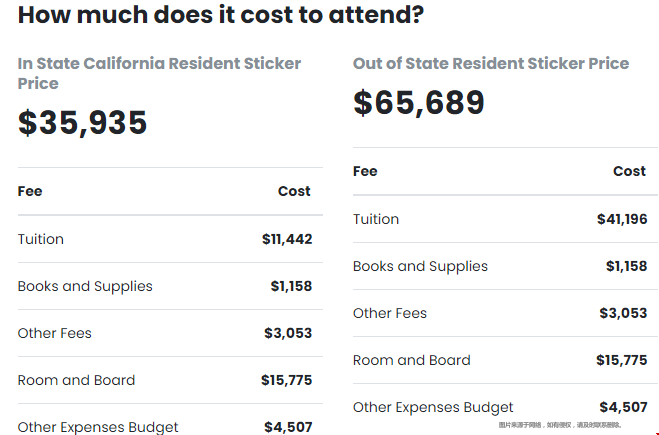Screen dimensions: 659x435
Task: Select the $41,196 tuition amount
Action: [x=622, y=219]
